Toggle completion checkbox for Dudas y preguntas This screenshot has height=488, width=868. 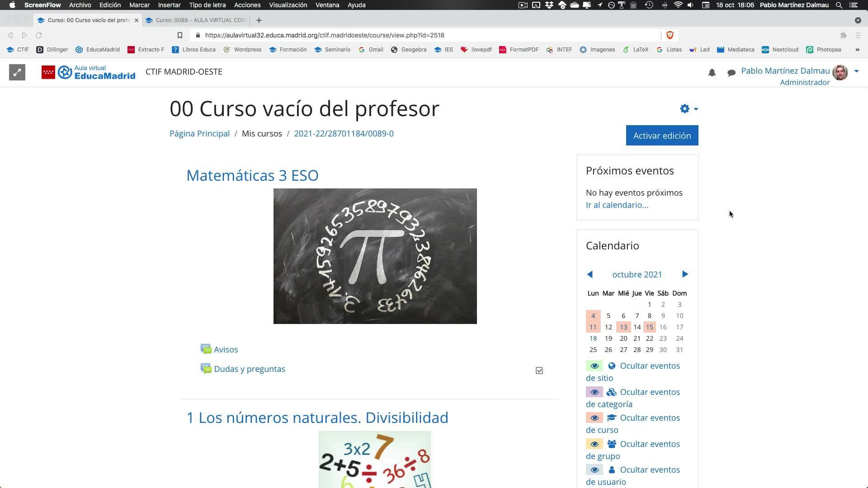[539, 371]
